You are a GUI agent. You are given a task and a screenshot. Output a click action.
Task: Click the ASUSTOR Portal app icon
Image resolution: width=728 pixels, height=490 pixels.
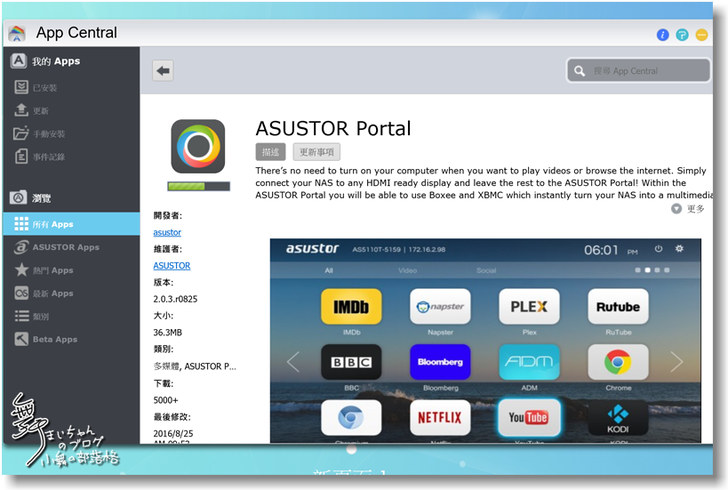(198, 146)
